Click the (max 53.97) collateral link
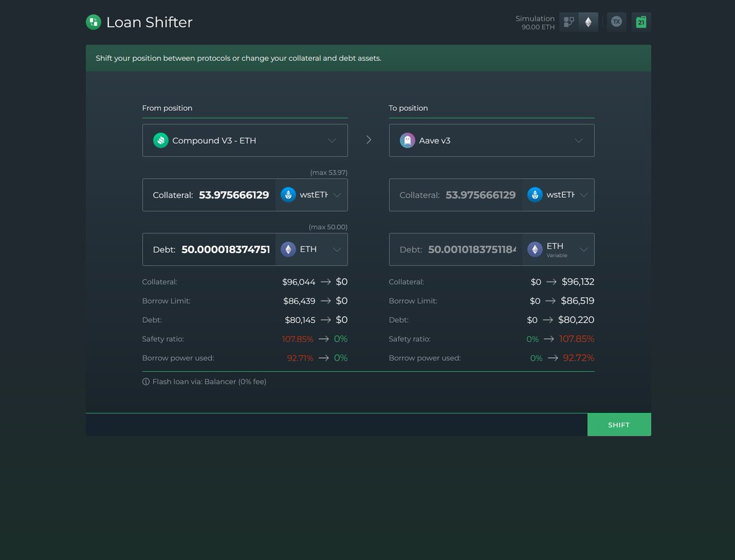This screenshot has height=560, width=735. (329, 172)
